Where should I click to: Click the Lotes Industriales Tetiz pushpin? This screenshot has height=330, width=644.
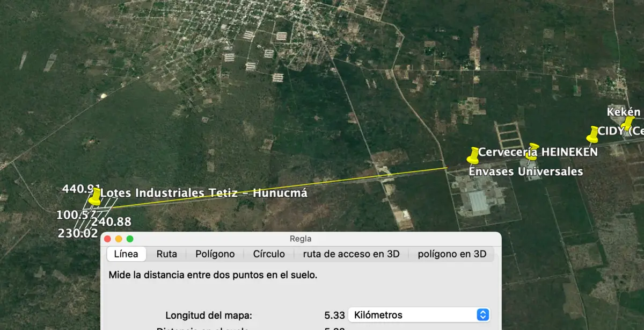coord(94,197)
